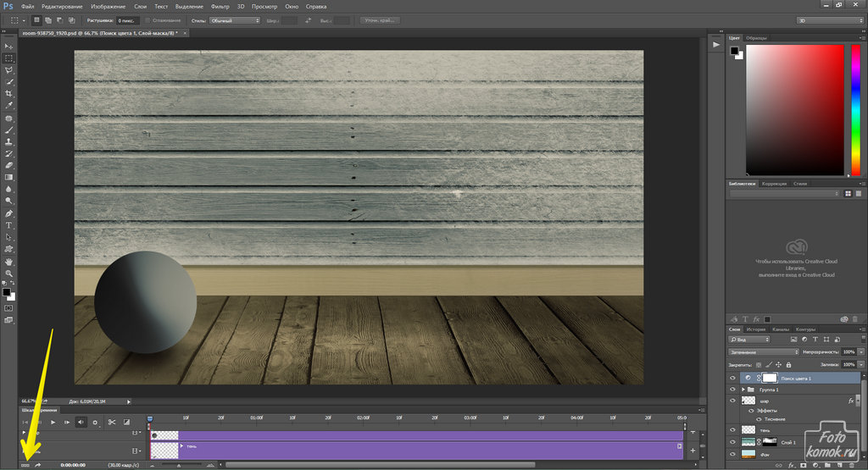The height and width of the screenshot is (470, 868).
Task: Open the layer blend mode dropdown
Action: pyautogui.click(x=763, y=351)
